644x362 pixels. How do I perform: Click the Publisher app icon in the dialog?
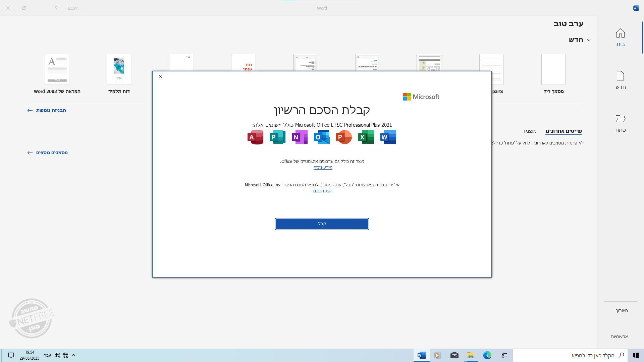point(277,137)
